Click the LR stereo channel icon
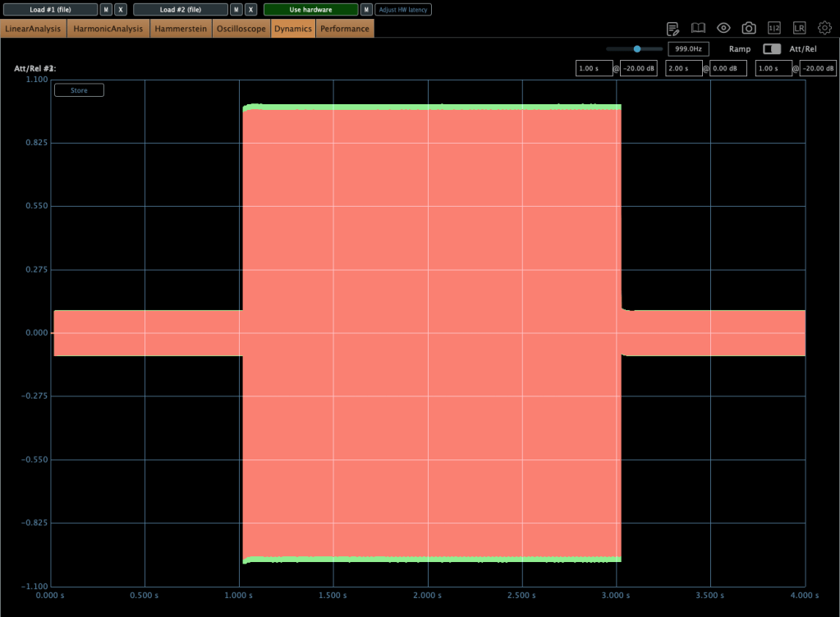Screen dimensions: 840x617 799,29
